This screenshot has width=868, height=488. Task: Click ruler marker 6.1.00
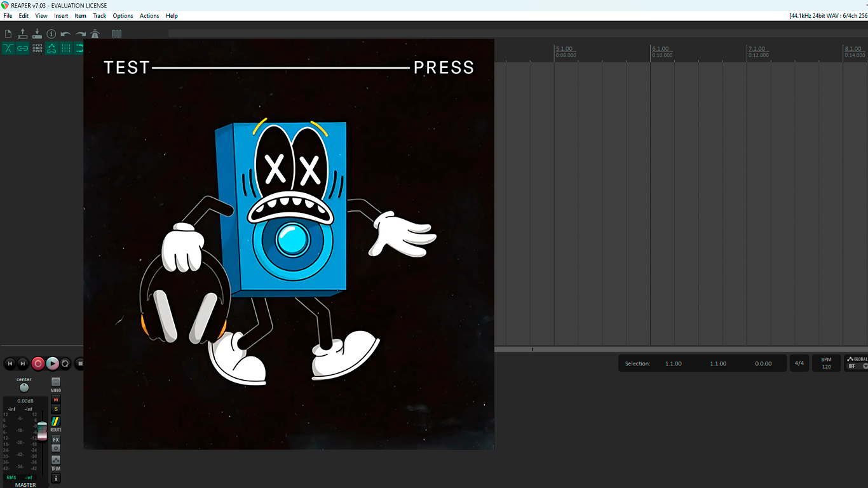(x=660, y=49)
